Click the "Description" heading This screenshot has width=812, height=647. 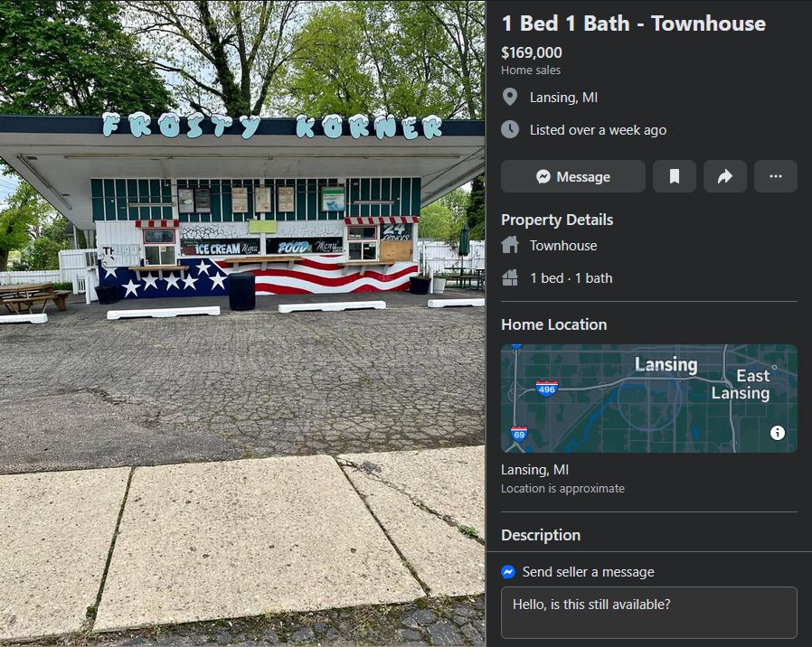coord(541,535)
